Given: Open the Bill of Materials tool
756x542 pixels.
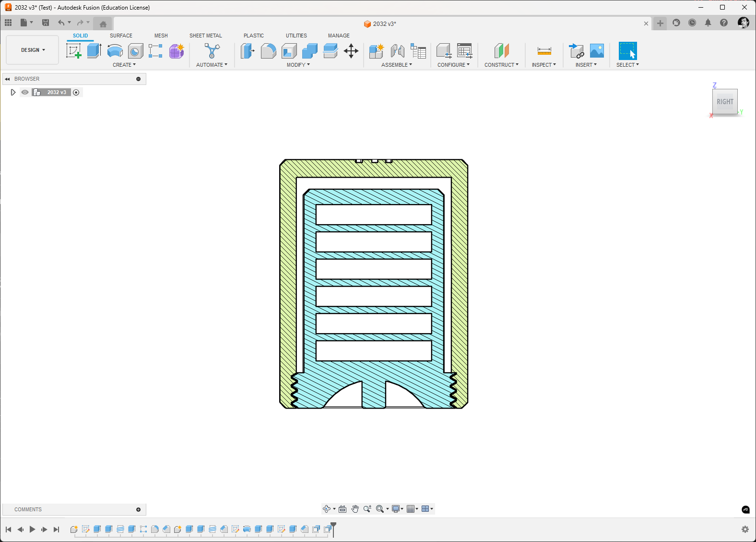Looking at the screenshot, I should point(418,51).
